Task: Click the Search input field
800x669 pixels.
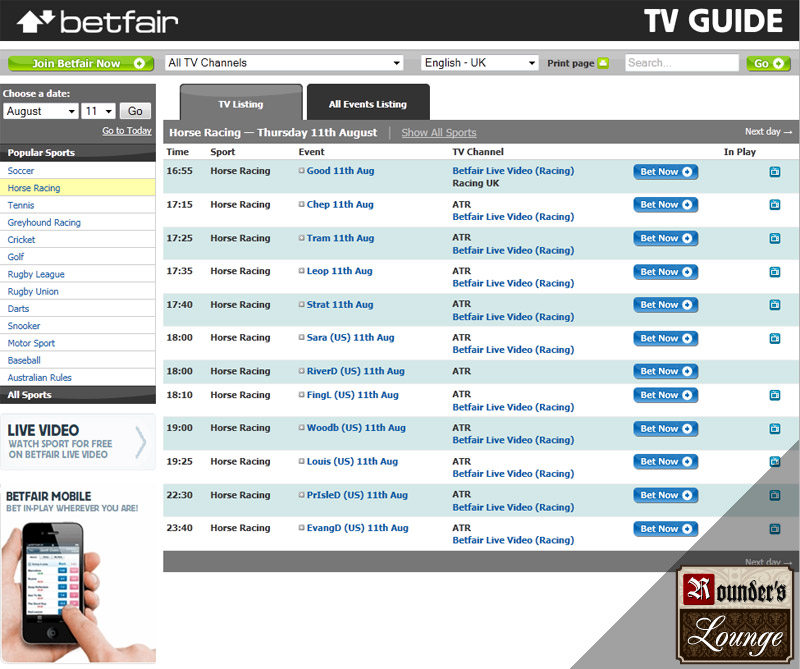Action: pos(682,63)
